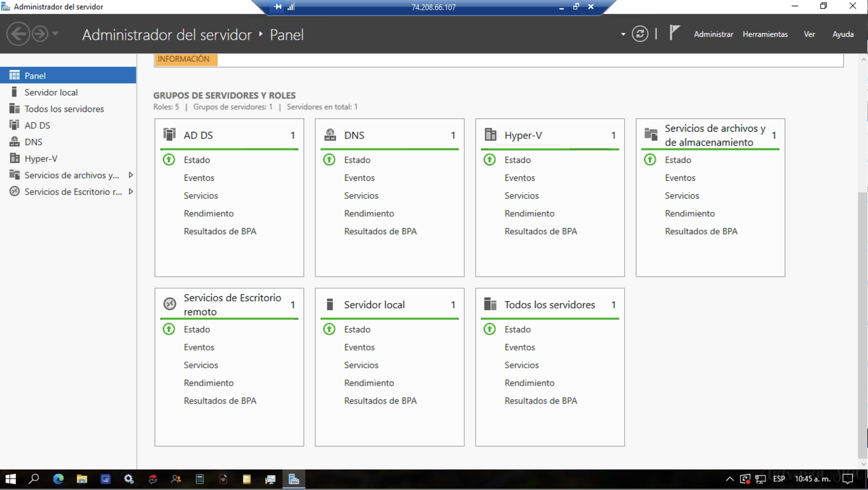Open the Administrar menu
Viewport: 868px width, 490px height.
[x=713, y=34]
